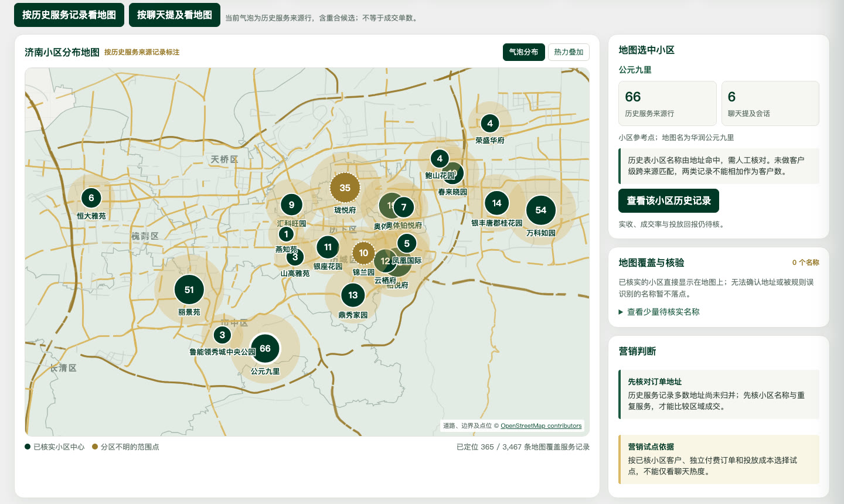The width and height of the screenshot is (844, 504).
Task: Click the 0 个名称 count
Action: point(806,263)
